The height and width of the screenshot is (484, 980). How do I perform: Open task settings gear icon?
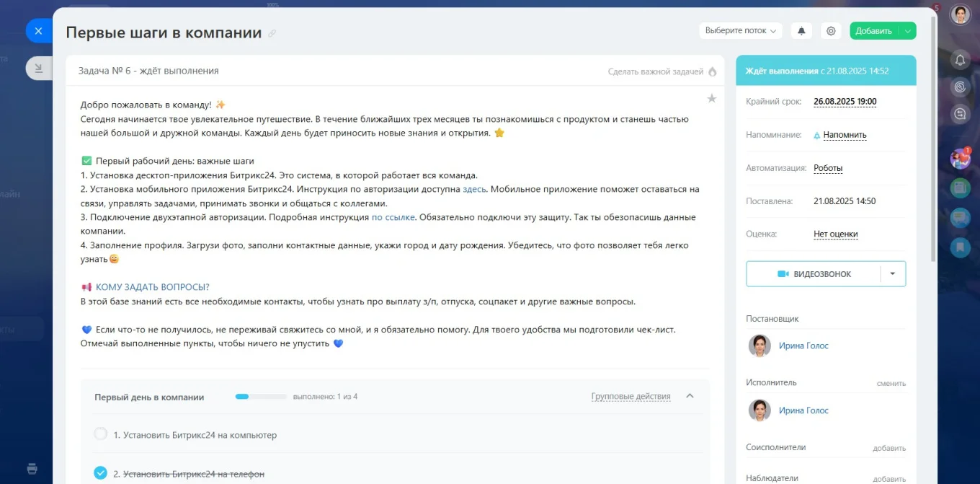(x=831, y=31)
